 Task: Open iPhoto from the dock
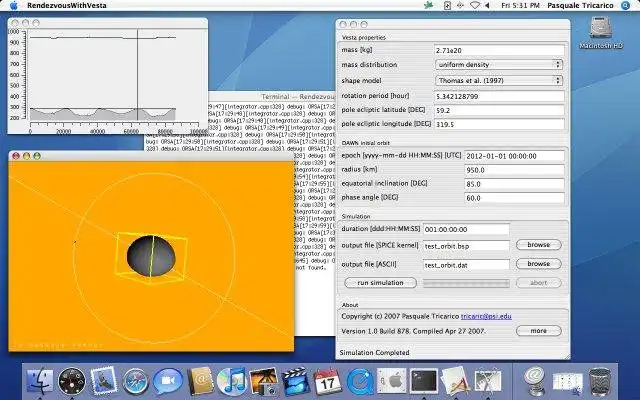coord(263,381)
